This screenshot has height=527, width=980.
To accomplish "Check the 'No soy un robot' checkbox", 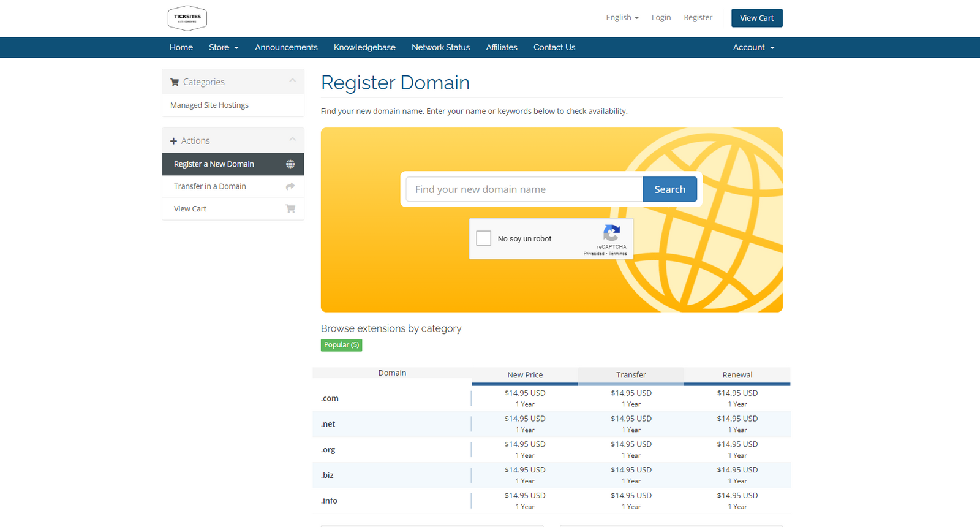I will tap(484, 238).
